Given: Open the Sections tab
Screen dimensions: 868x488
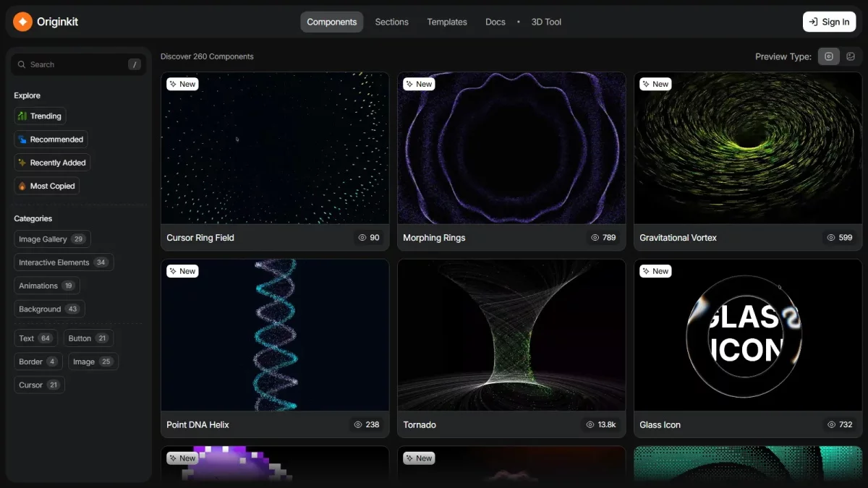Looking at the screenshot, I should pos(392,22).
